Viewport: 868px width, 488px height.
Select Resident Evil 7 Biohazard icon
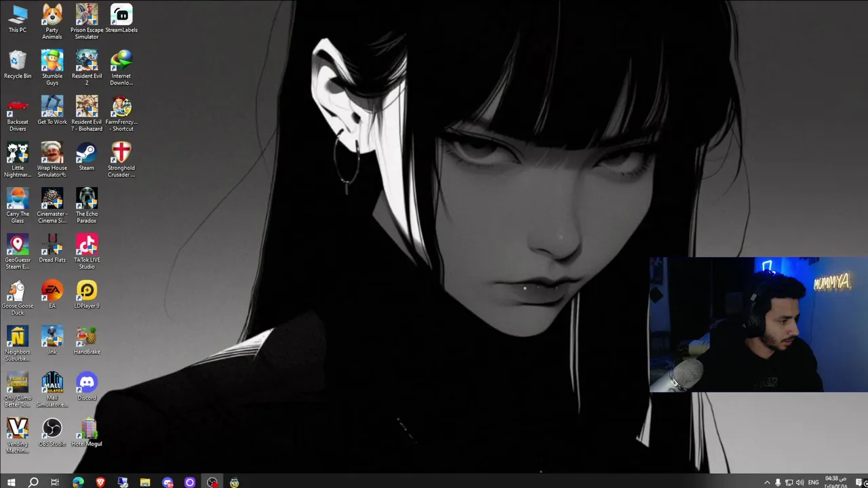[87, 113]
